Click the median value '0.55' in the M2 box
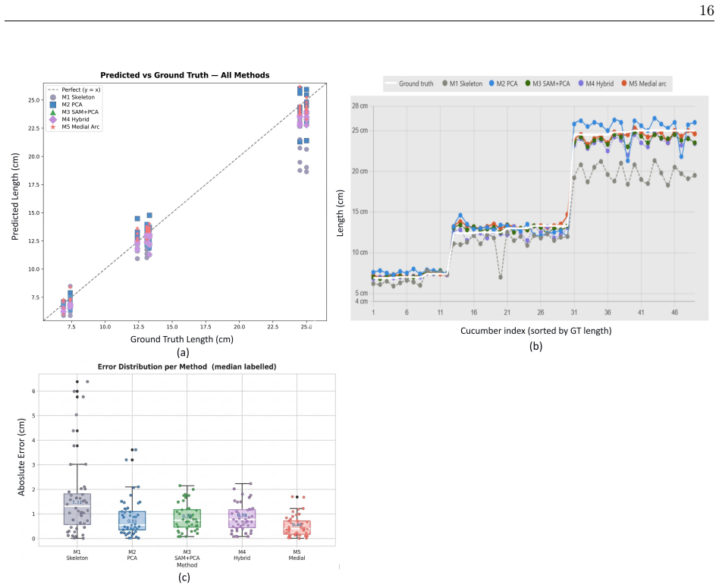This screenshot has height=588, width=719. point(132,521)
